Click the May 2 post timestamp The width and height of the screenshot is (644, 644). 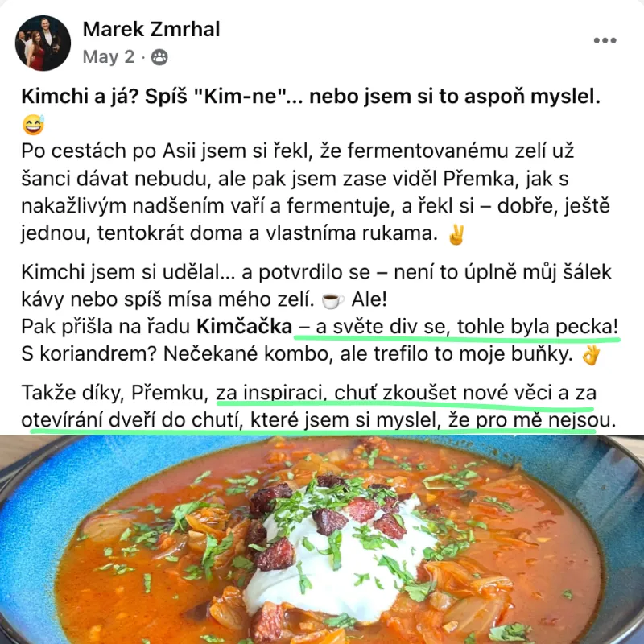tap(109, 56)
